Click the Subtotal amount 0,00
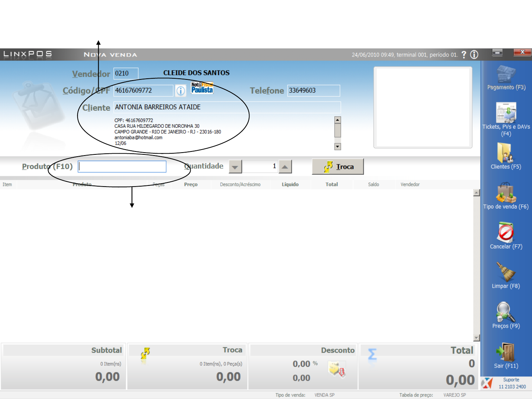This screenshot has width=532, height=399. [108, 377]
